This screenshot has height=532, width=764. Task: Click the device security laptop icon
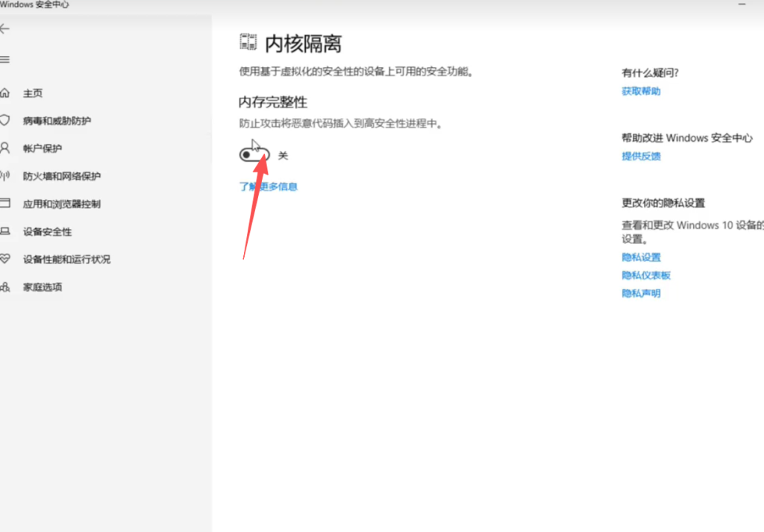pos(5,231)
